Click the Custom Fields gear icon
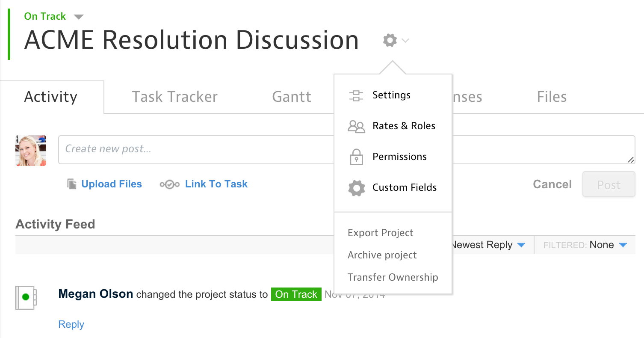The image size is (644, 338). point(356,188)
